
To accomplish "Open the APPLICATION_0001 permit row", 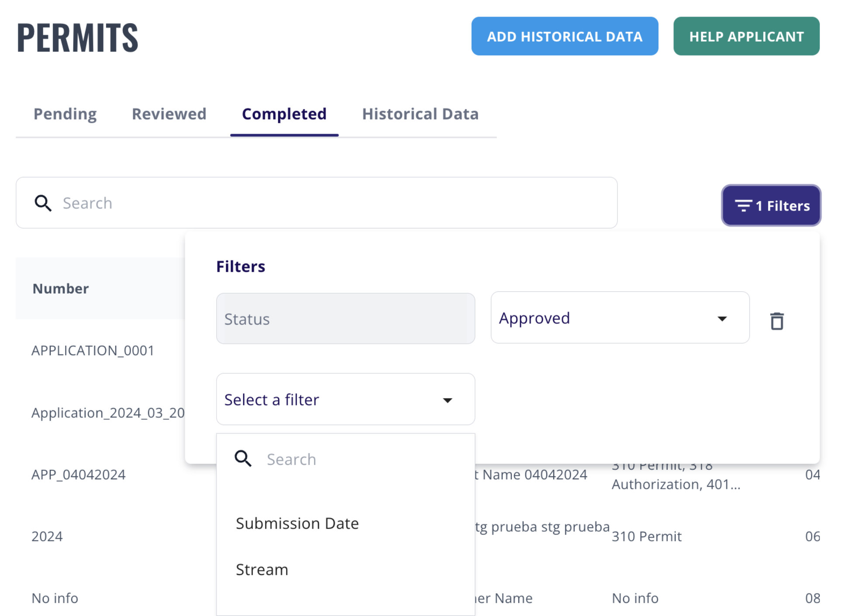I will coord(93,350).
